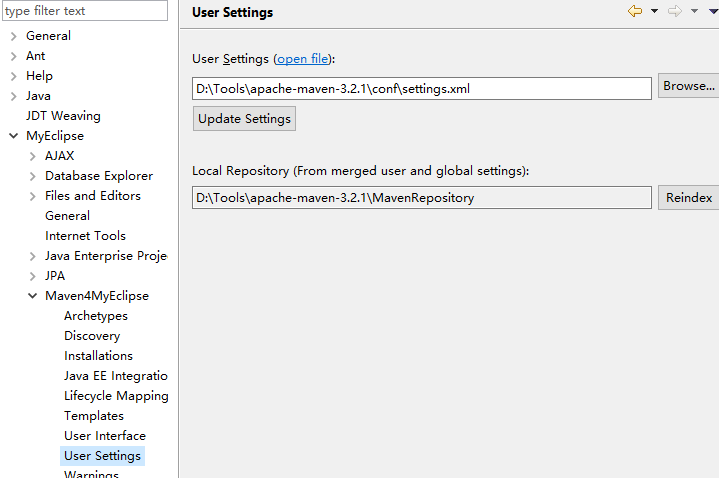
Task: Follow the open file link
Action: pyautogui.click(x=302, y=59)
